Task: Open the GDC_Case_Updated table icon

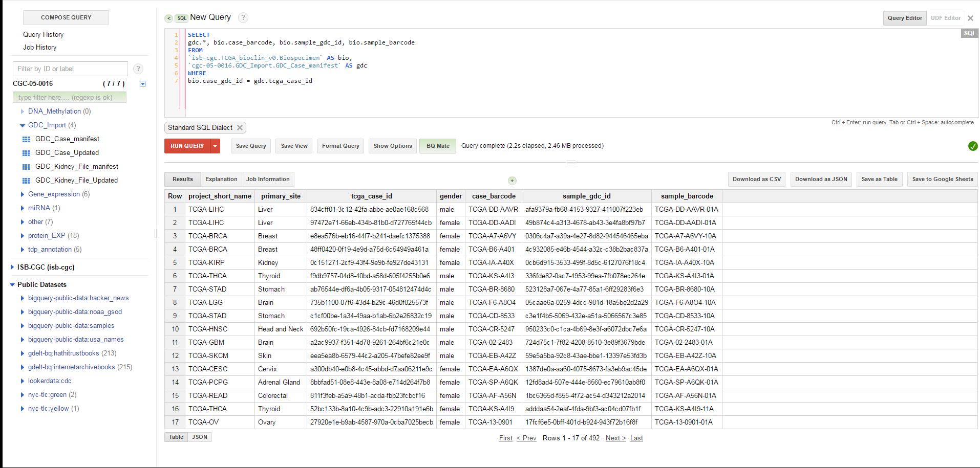Action: 26,153
